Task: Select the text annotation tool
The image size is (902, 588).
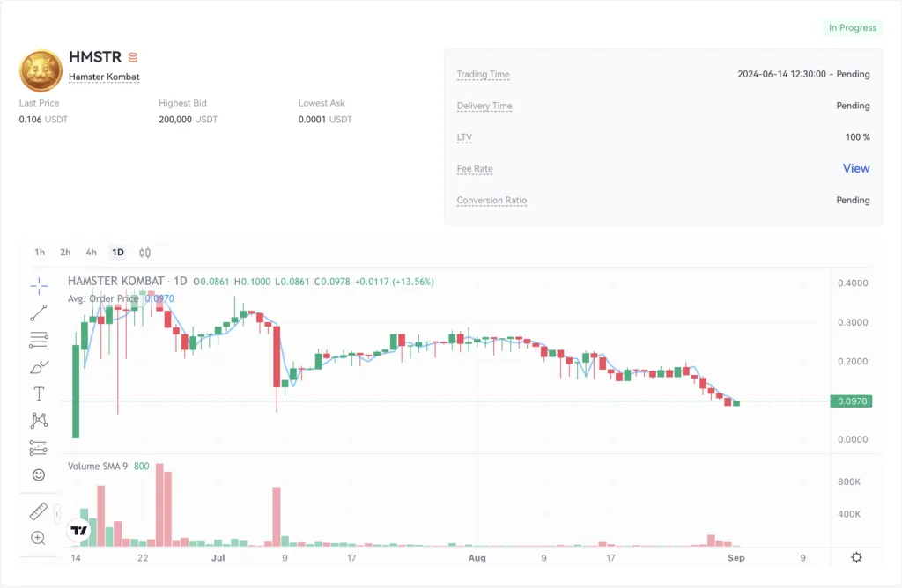Action: point(39,393)
